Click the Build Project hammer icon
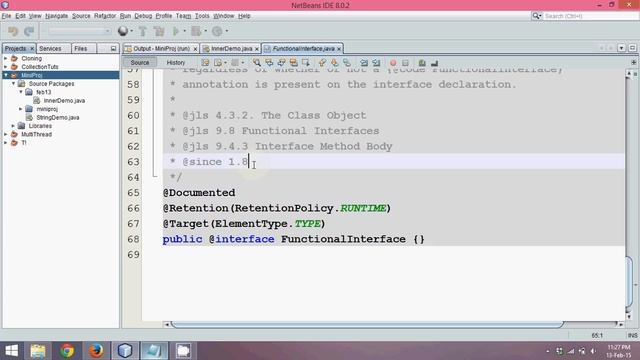Viewport: 640px width, 360px height. pyautogui.click(x=143, y=31)
